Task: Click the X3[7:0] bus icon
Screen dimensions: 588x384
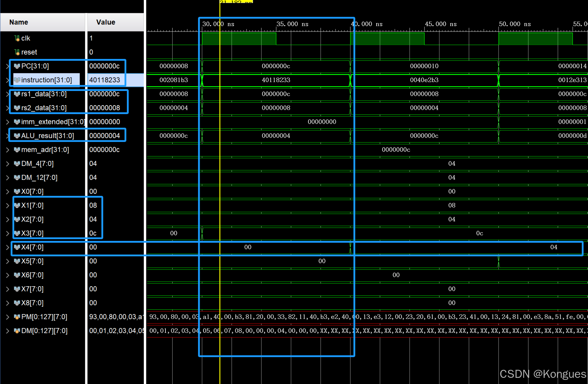Action: tap(17, 233)
